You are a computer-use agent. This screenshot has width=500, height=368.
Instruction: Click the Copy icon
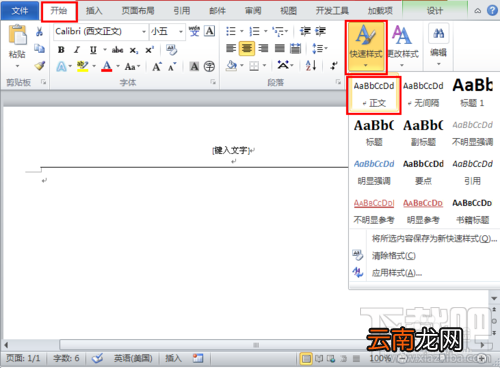click(39, 49)
